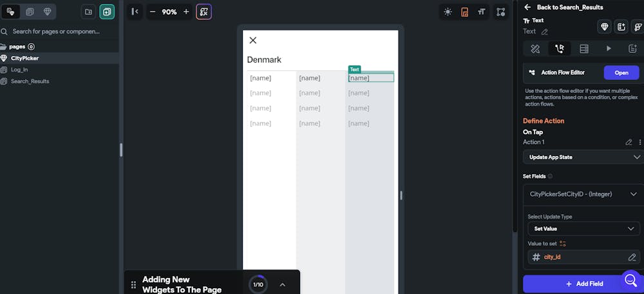Click the search pages or components field

(x=56, y=31)
